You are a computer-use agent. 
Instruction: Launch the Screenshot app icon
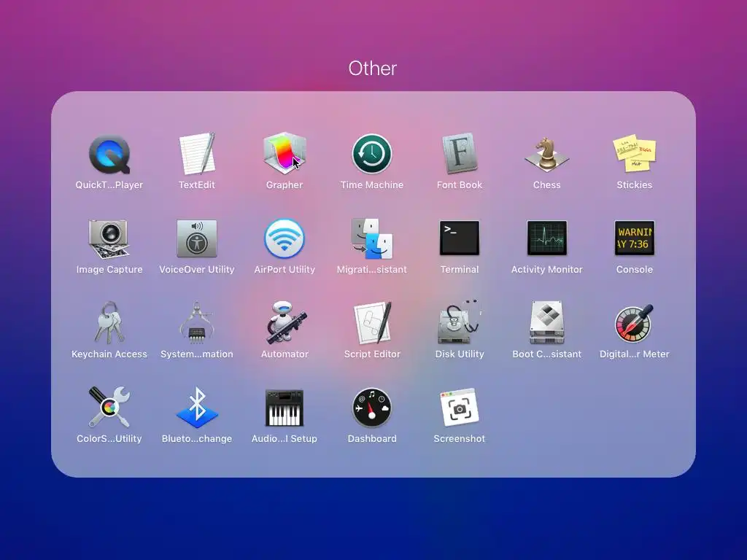[460, 407]
